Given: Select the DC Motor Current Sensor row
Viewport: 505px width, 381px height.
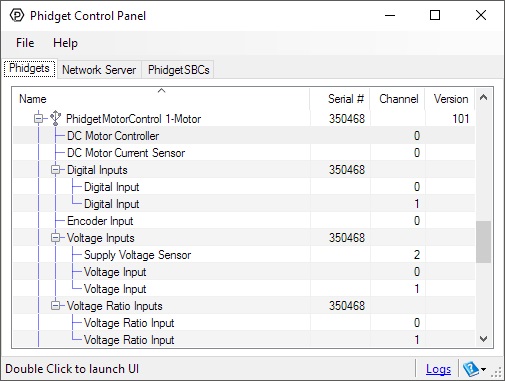Looking at the screenshot, I should [244, 153].
